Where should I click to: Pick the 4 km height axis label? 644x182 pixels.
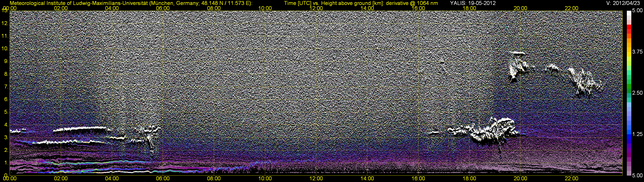click(x=6, y=125)
